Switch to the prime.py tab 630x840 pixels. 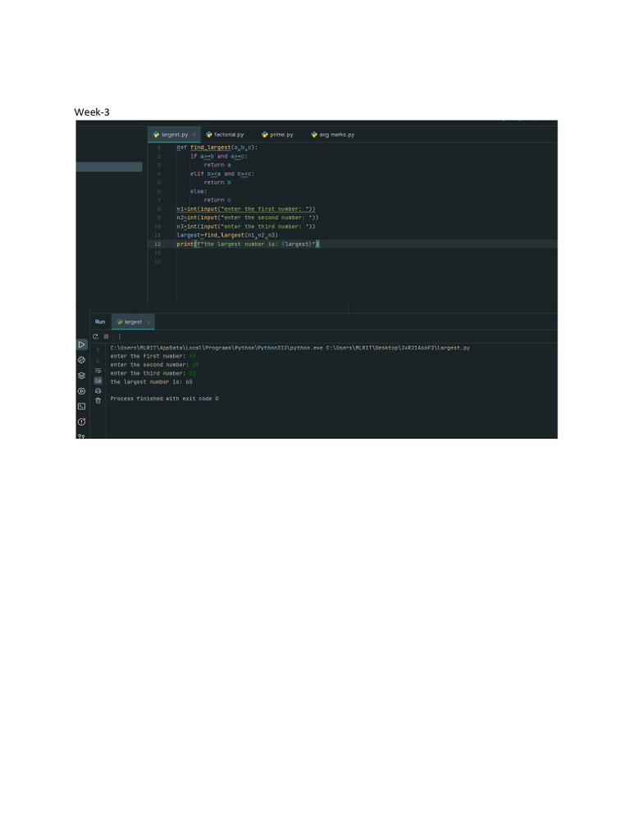(277, 135)
